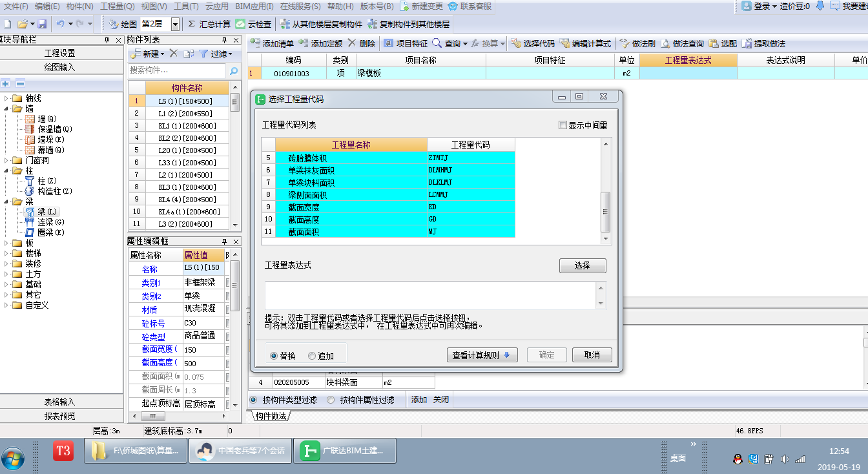Select 按构件属性过滤 radio button
The image size is (868, 474).
pos(331,400)
